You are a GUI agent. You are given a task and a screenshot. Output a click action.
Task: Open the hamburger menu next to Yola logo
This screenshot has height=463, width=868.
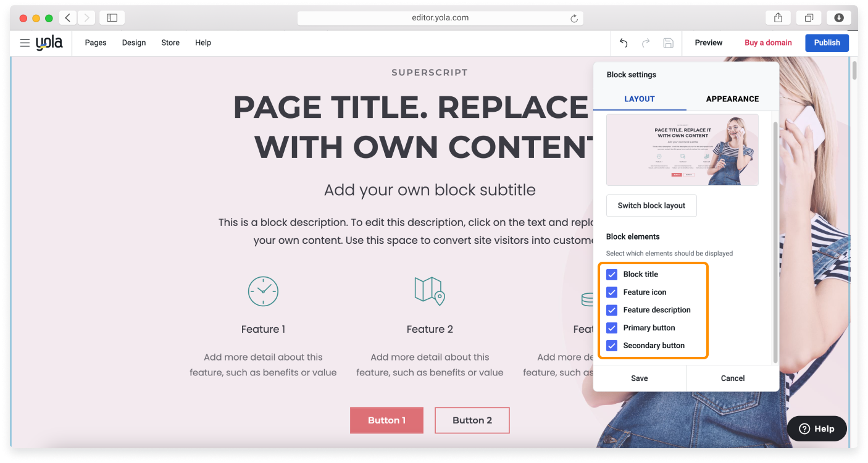pyautogui.click(x=25, y=43)
